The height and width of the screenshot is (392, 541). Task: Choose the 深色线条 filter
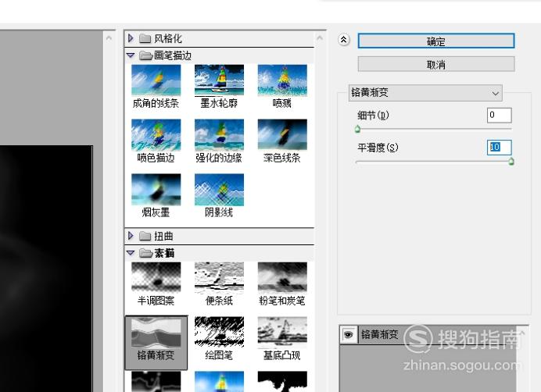(282, 135)
